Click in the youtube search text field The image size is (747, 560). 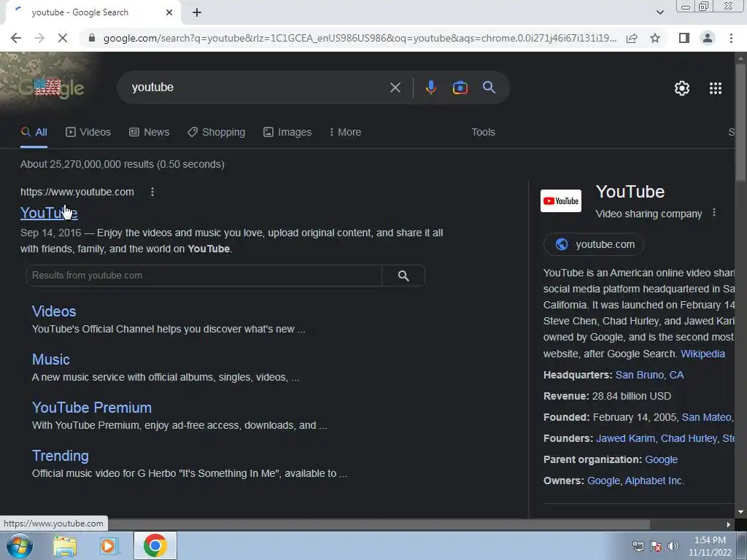[258, 87]
